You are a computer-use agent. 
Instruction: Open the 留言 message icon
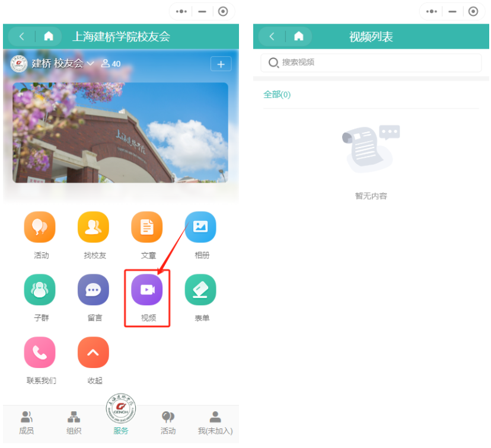pos(93,290)
